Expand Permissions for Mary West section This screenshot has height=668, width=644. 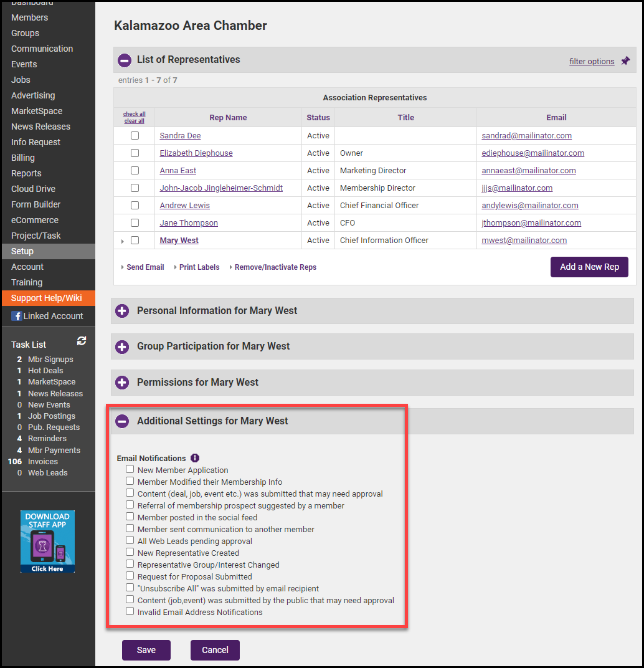coord(122,383)
